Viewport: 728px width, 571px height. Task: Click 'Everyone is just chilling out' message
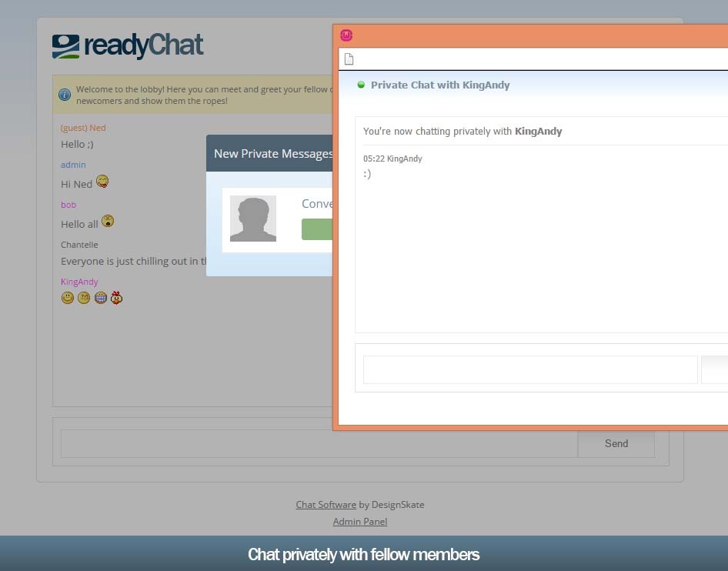(134, 262)
